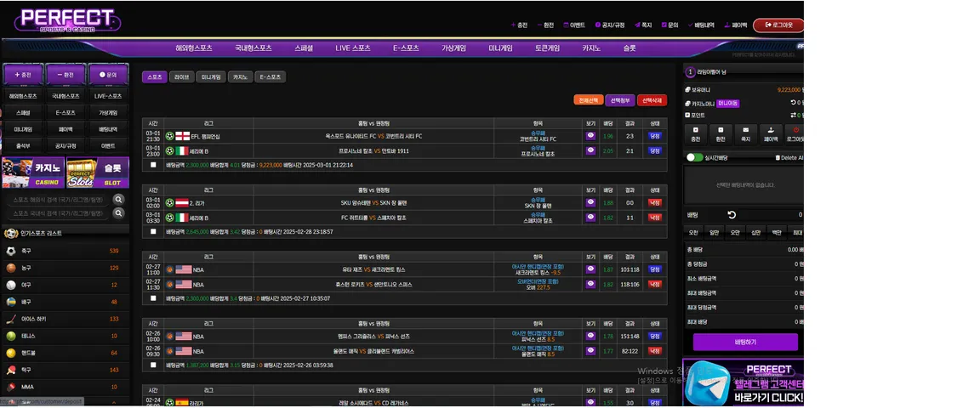
Task: Select the baseball (야구) sport icon
Action: click(x=10, y=285)
